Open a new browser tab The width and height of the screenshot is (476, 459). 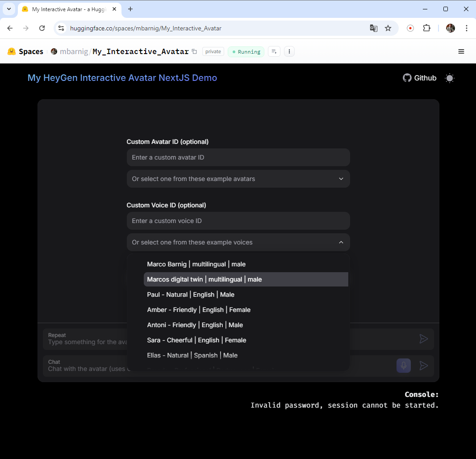tap(130, 9)
